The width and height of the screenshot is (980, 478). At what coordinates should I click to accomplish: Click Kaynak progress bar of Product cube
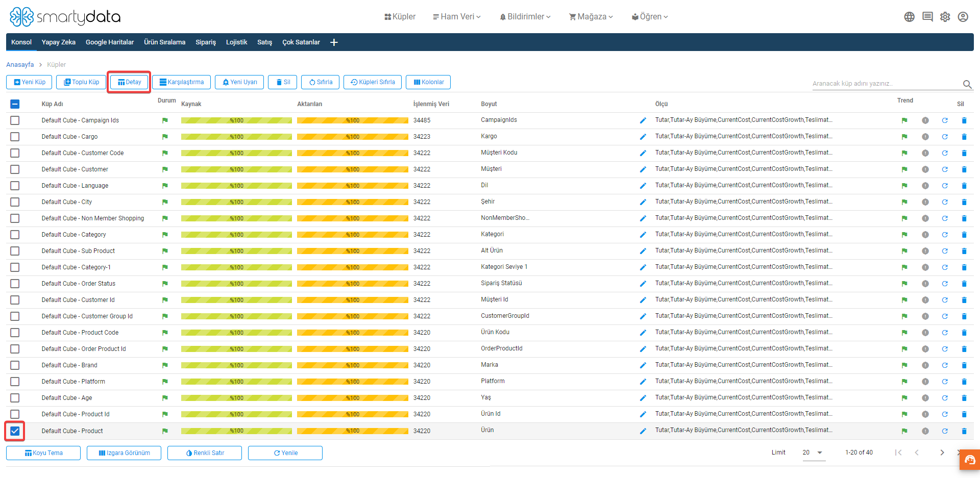click(236, 431)
